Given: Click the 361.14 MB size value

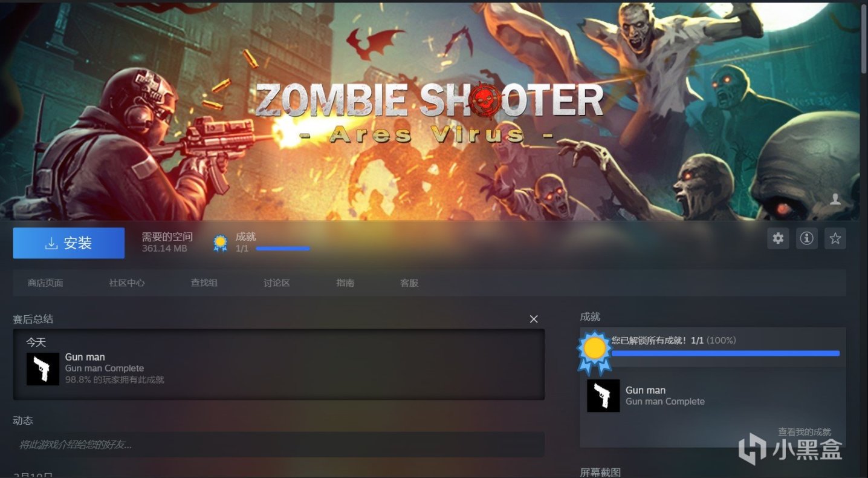Looking at the screenshot, I should (164, 249).
